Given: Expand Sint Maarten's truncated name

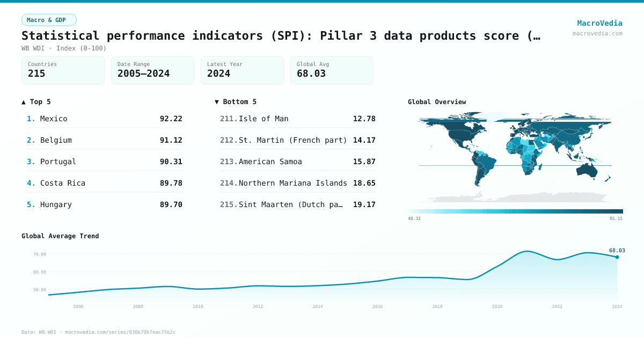Looking at the screenshot, I should (x=292, y=204).
